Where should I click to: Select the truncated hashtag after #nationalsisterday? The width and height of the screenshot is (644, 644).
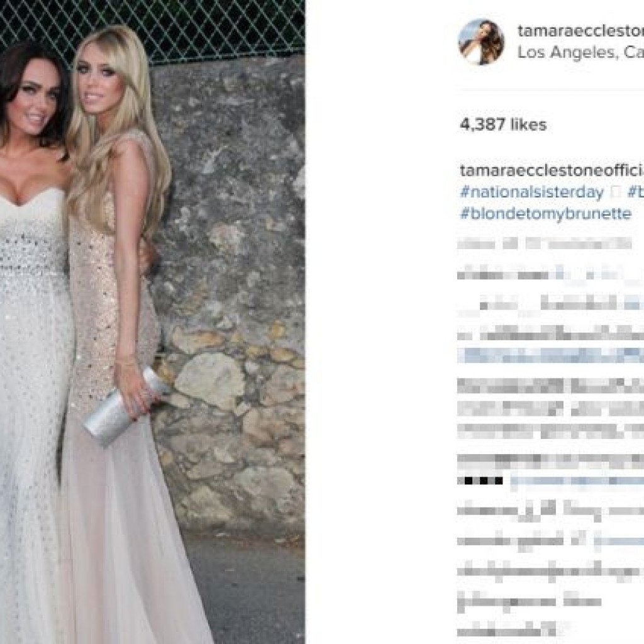[635, 192]
